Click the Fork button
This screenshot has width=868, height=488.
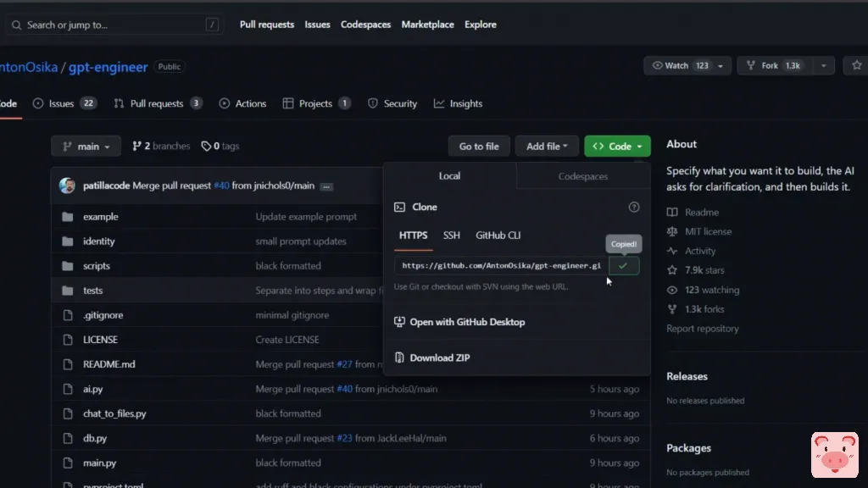775,66
